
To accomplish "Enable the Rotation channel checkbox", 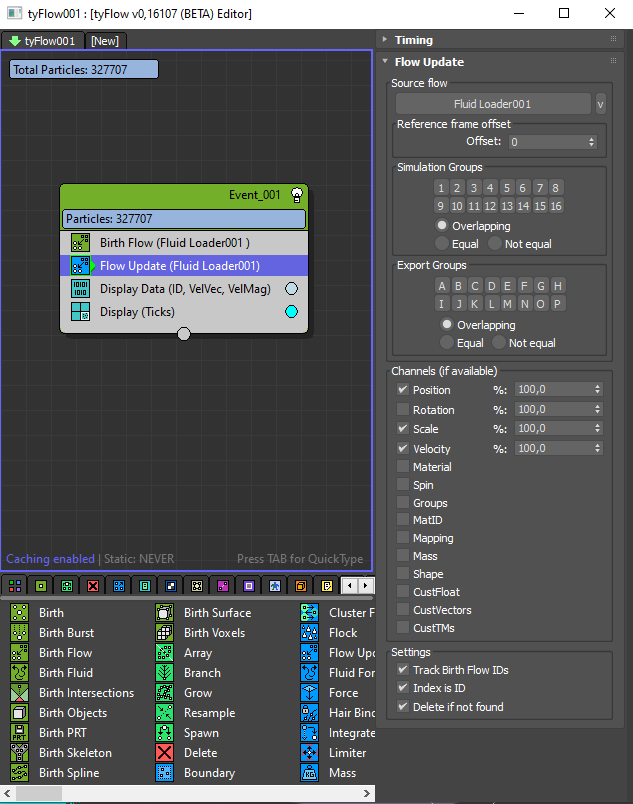I will pyautogui.click(x=403, y=409).
